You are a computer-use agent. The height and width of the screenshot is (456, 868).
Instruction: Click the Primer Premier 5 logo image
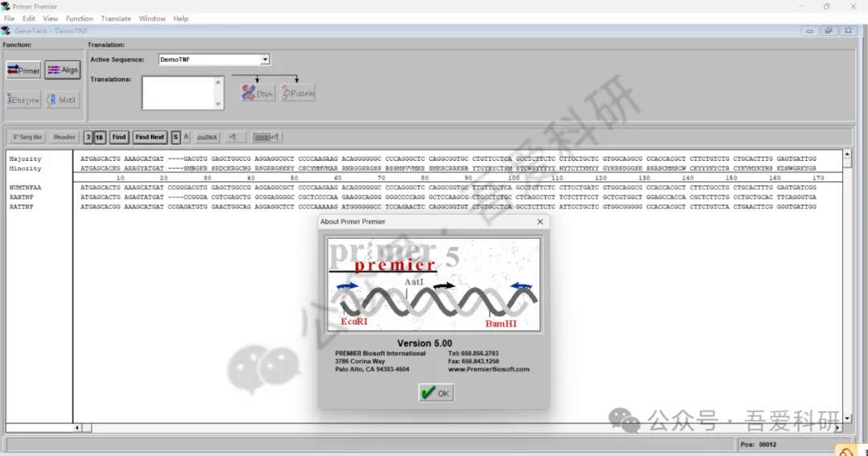pos(433,285)
